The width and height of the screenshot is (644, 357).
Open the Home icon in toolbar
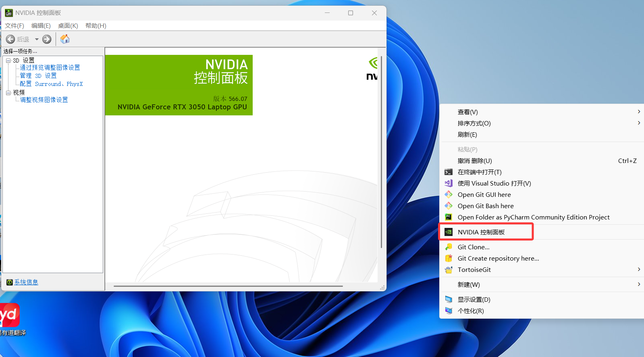pyautogui.click(x=65, y=39)
